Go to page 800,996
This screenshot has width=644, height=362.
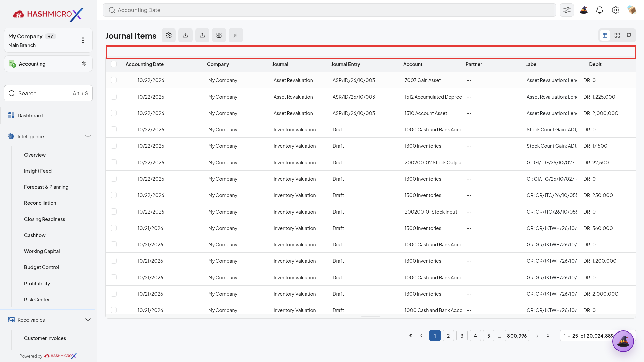coord(517,336)
